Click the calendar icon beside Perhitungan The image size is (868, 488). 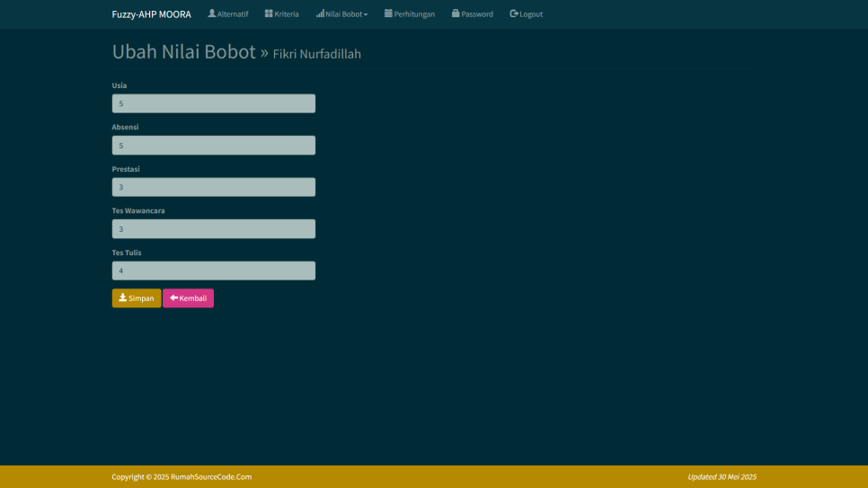(x=388, y=13)
